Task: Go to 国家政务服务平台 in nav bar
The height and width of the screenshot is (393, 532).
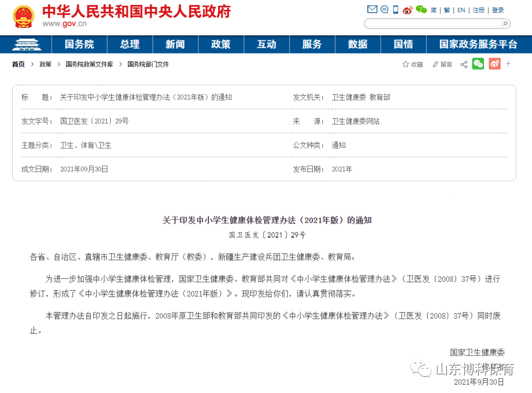Action: click(x=478, y=44)
